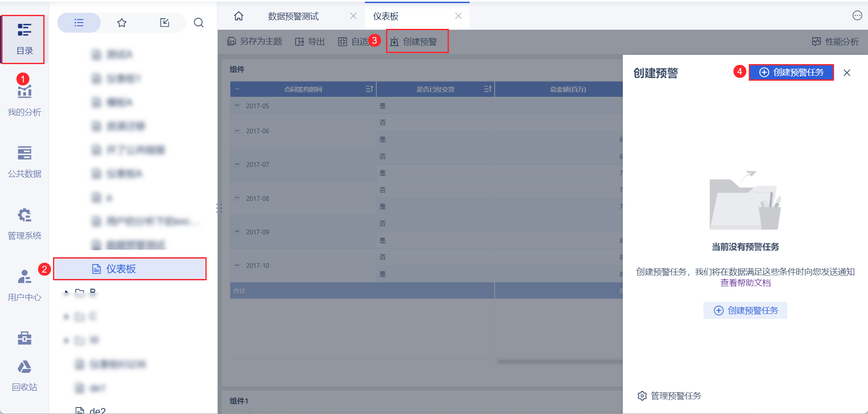This screenshot has height=414, width=868.
Task: Click the 组件 component title
Action: click(x=237, y=69)
